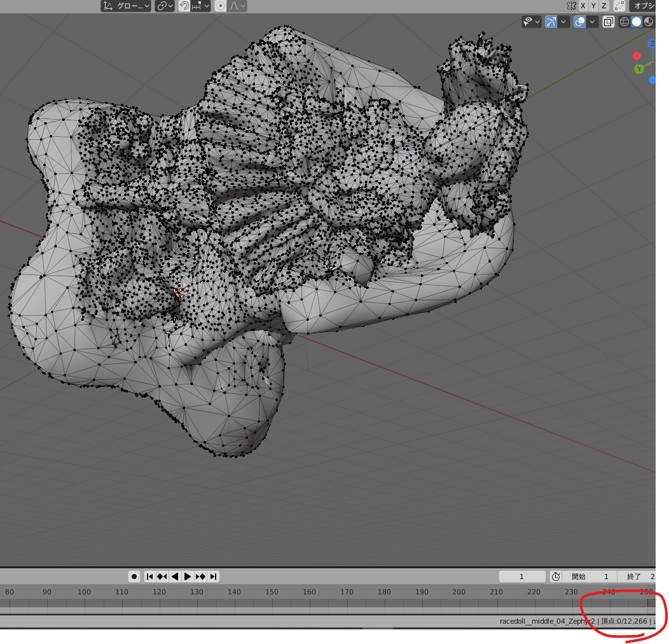
Task: Switch to wireframe shading mode
Action: pos(624,22)
